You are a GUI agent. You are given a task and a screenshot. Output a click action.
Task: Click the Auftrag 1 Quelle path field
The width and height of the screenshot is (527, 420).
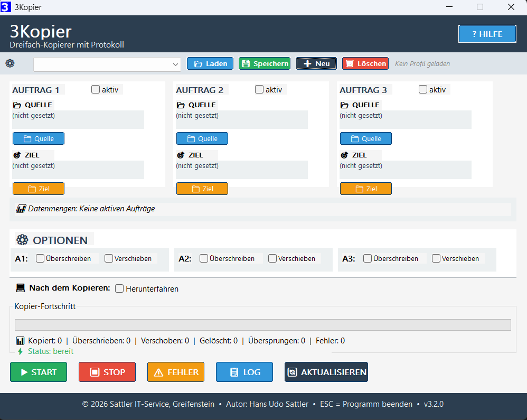(78, 119)
